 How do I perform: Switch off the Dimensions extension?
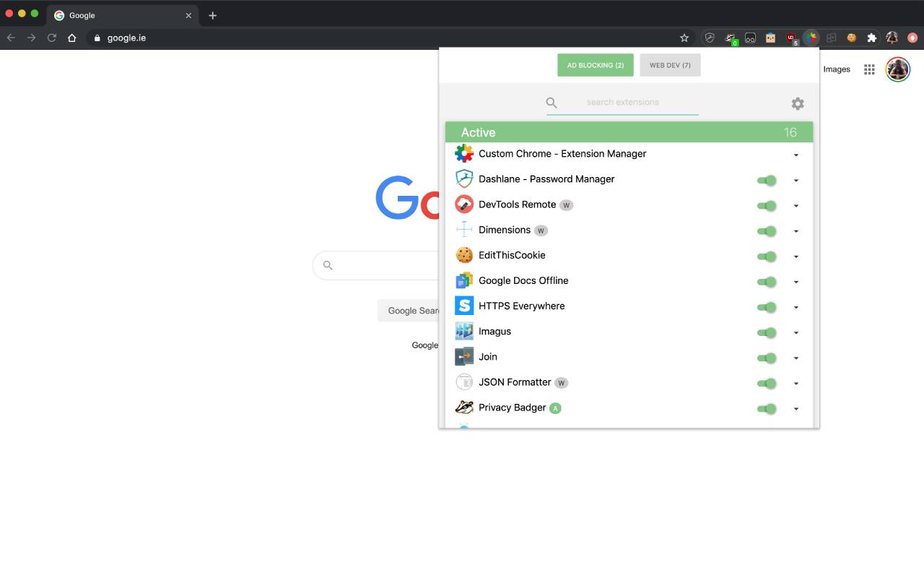click(x=767, y=231)
